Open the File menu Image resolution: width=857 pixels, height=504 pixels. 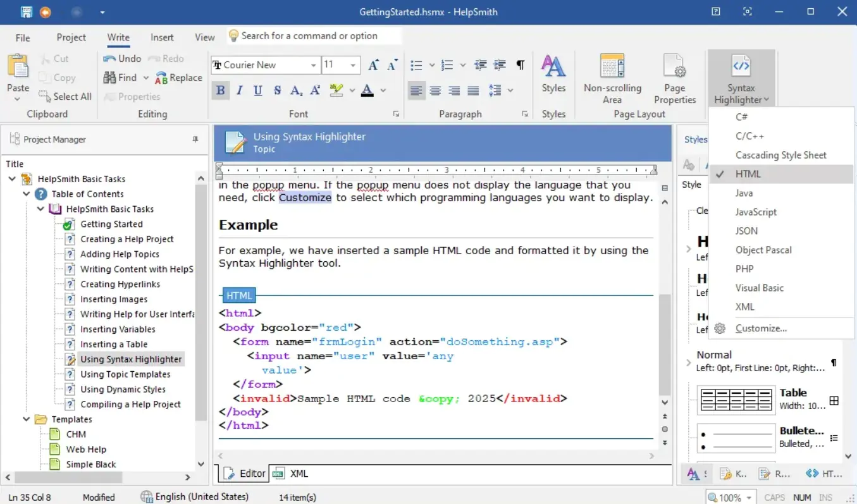click(23, 37)
